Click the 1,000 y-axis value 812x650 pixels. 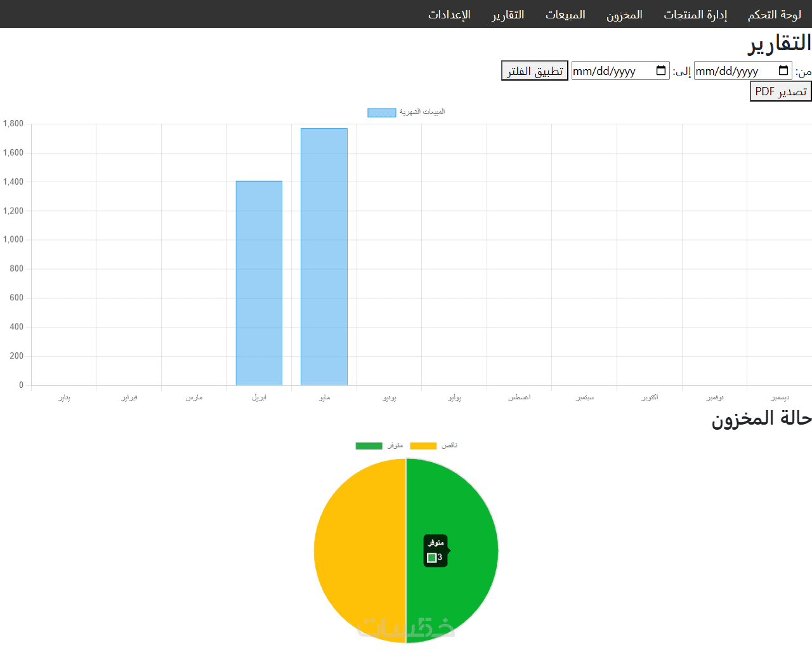click(13, 239)
